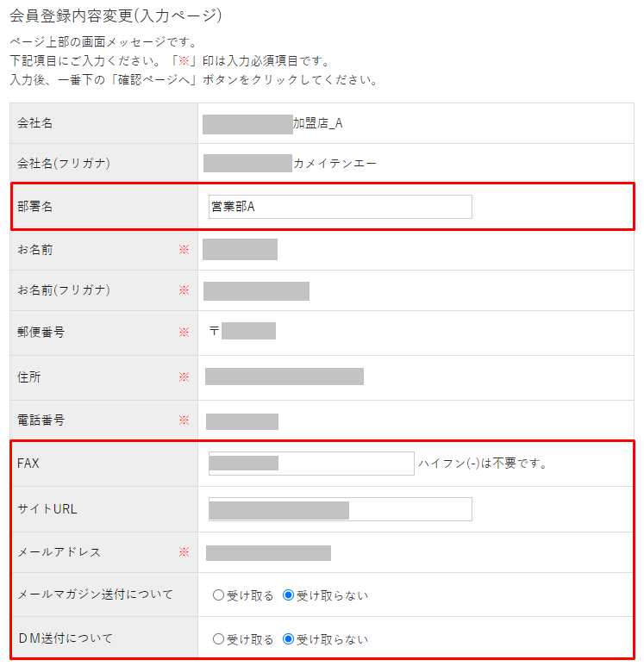Click the red ※ beside 住所
The image size is (644, 666).
point(184,377)
